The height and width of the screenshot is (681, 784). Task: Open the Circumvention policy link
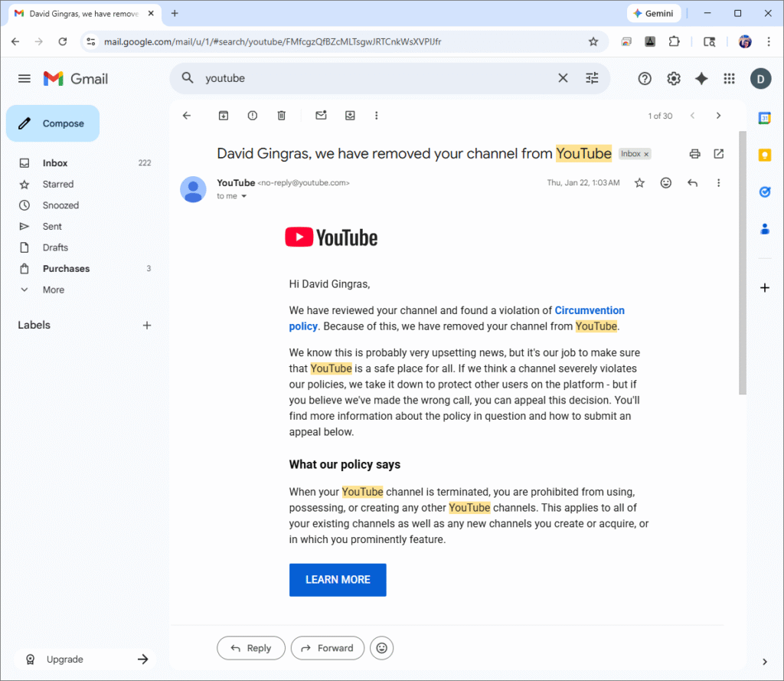click(x=590, y=311)
